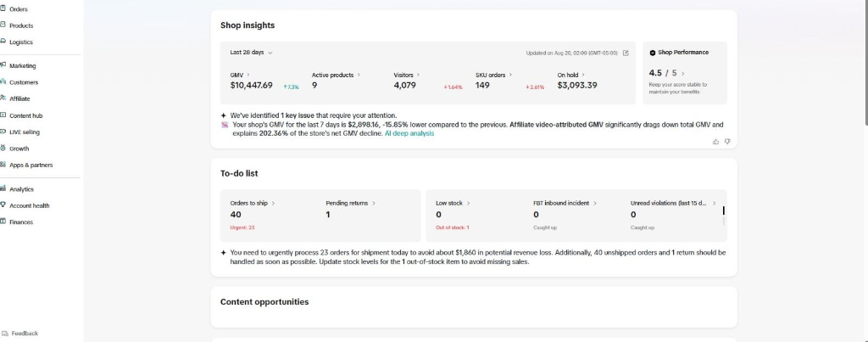Image resolution: width=868 pixels, height=342 pixels.
Task: Click the Affiliate sidebar icon
Action: pos(3,98)
